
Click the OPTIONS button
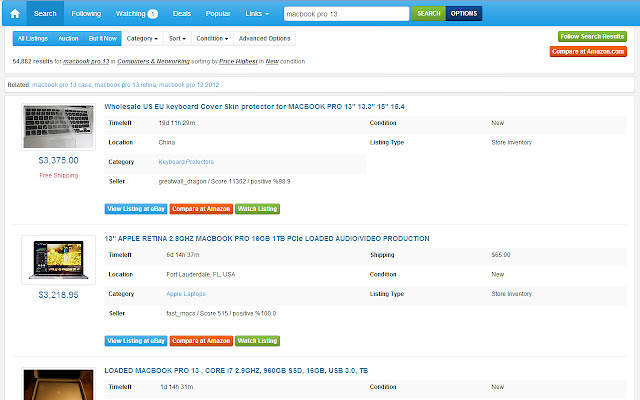point(464,13)
